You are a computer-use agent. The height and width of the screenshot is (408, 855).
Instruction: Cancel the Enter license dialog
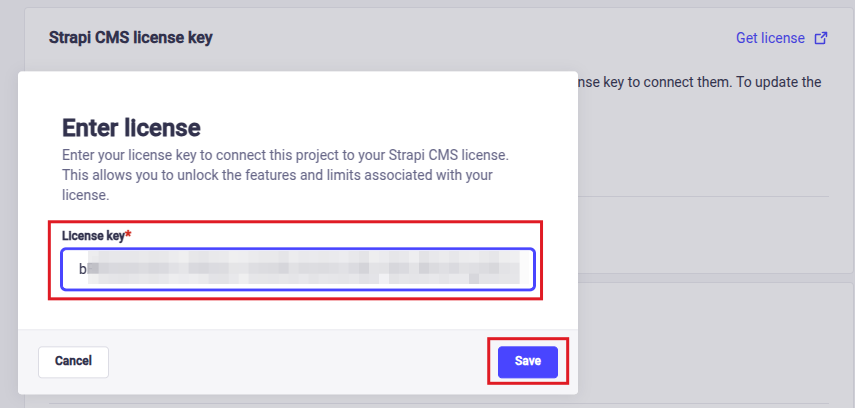tap(73, 361)
